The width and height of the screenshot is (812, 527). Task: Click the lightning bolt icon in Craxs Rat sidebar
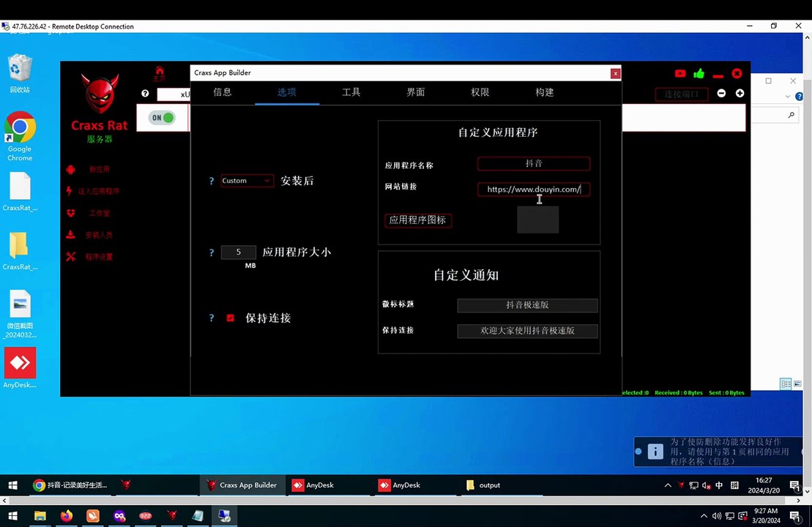click(70, 191)
